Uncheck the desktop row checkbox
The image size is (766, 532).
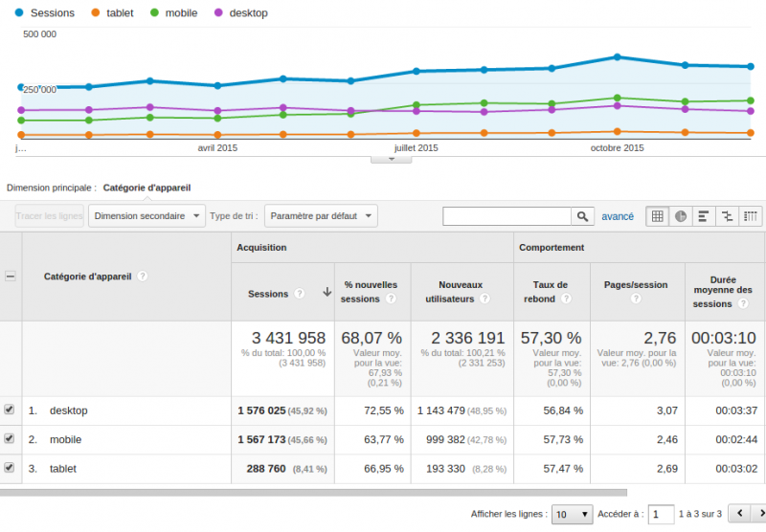10,410
